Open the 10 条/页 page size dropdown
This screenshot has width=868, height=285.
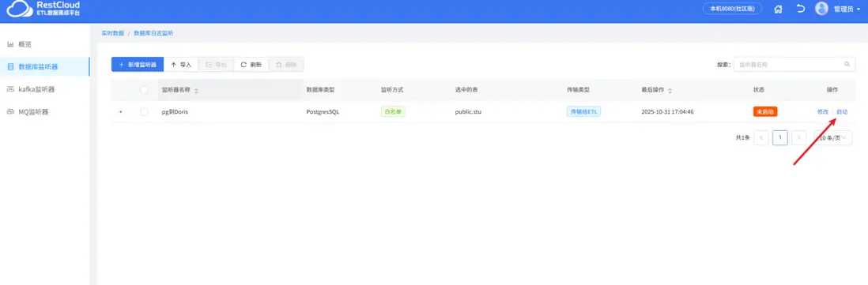pyautogui.click(x=832, y=137)
